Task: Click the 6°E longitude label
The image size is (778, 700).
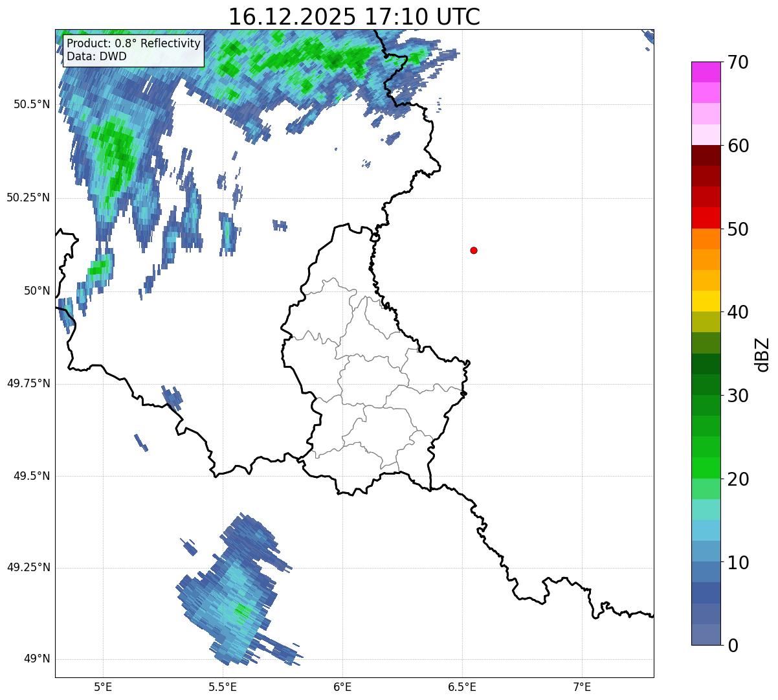Action: (x=342, y=686)
